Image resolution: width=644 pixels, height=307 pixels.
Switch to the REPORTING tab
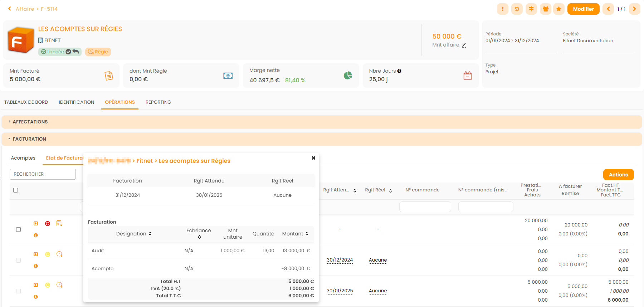[x=158, y=102]
